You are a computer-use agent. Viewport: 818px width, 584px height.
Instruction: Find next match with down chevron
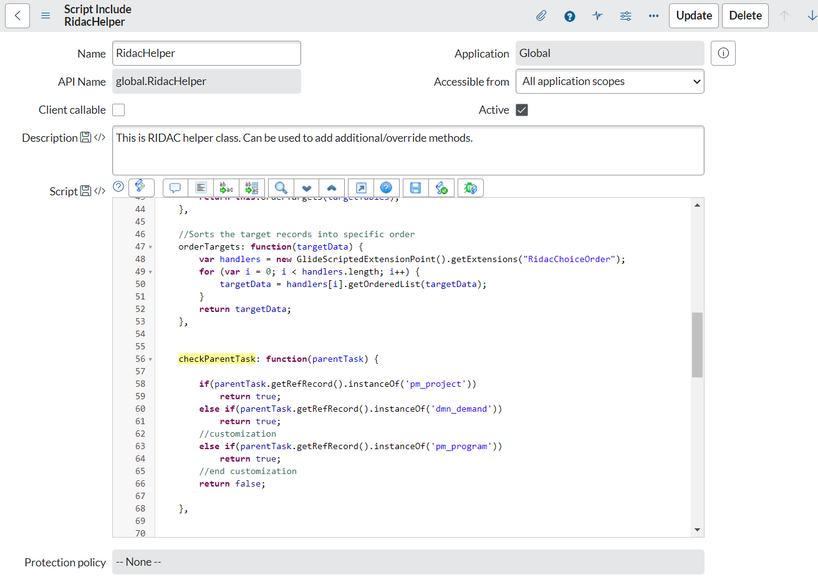[307, 188]
